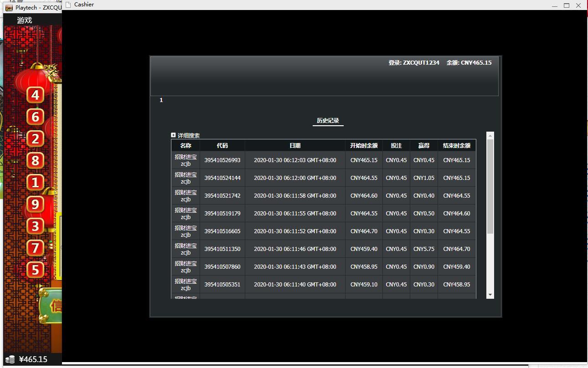Click the CNY464.70 ending balance
Image resolution: width=588 pixels, height=368 pixels.
(x=457, y=249)
